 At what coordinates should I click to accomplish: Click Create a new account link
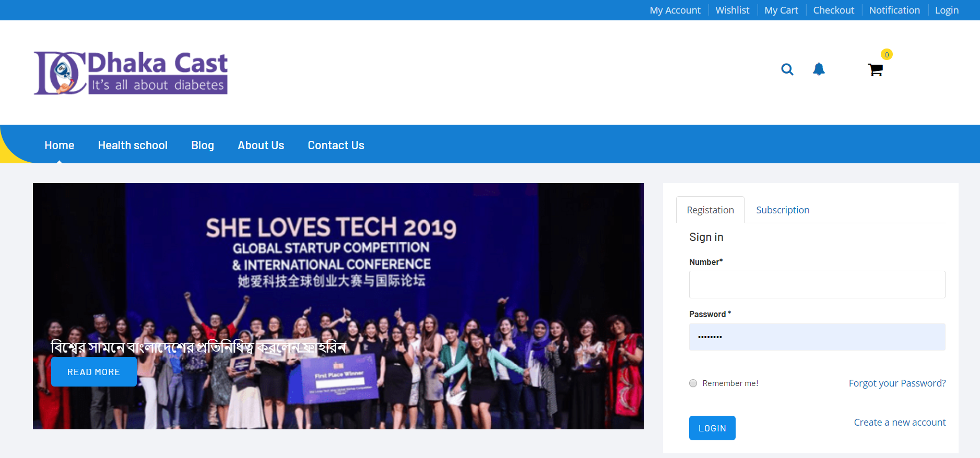pos(900,423)
